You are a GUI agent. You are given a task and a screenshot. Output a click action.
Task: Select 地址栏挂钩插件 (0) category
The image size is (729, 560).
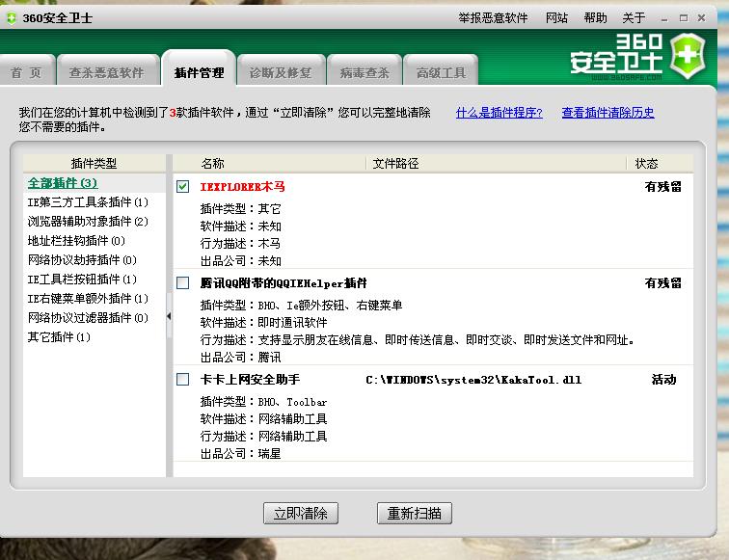point(76,241)
